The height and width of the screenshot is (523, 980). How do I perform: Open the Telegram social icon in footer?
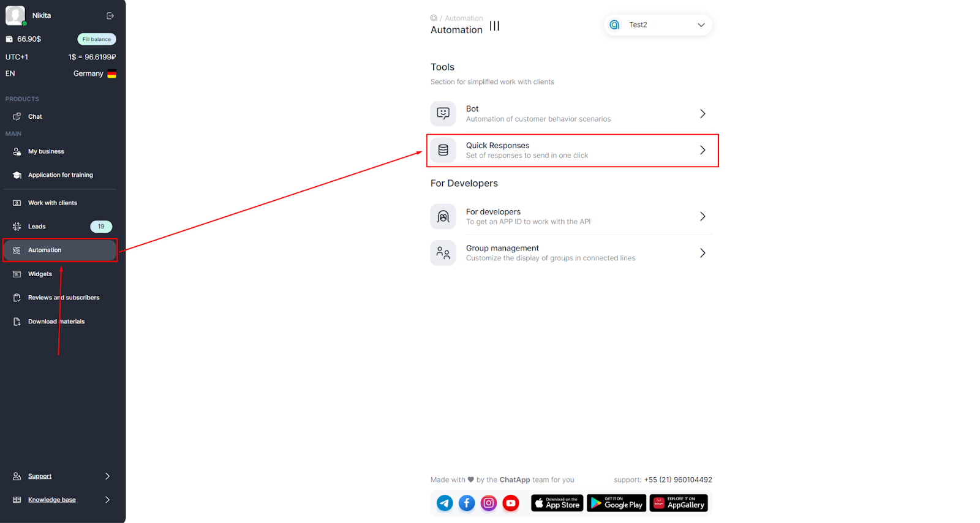[445, 503]
